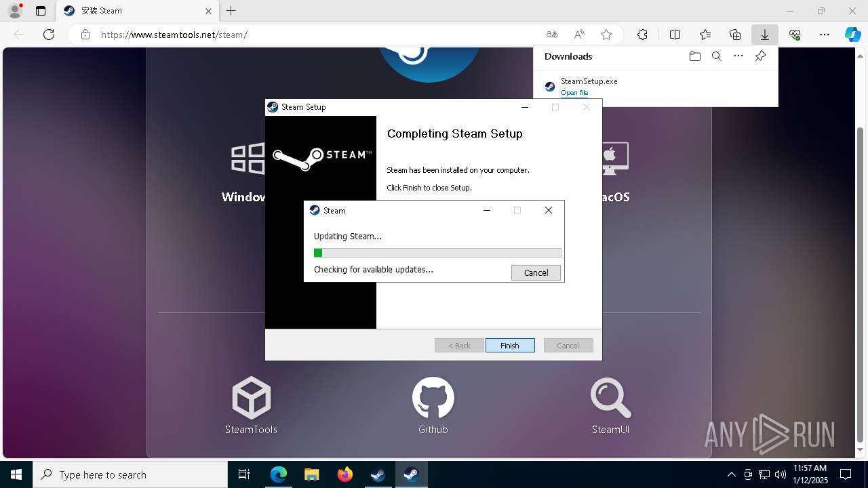This screenshot has height=488, width=868.
Task: Open the Github logo link
Action: coord(433,398)
